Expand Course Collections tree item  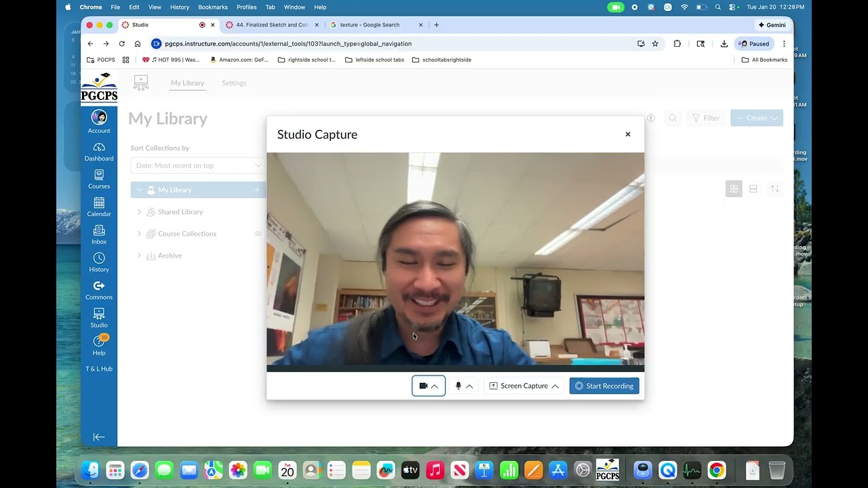coord(139,234)
